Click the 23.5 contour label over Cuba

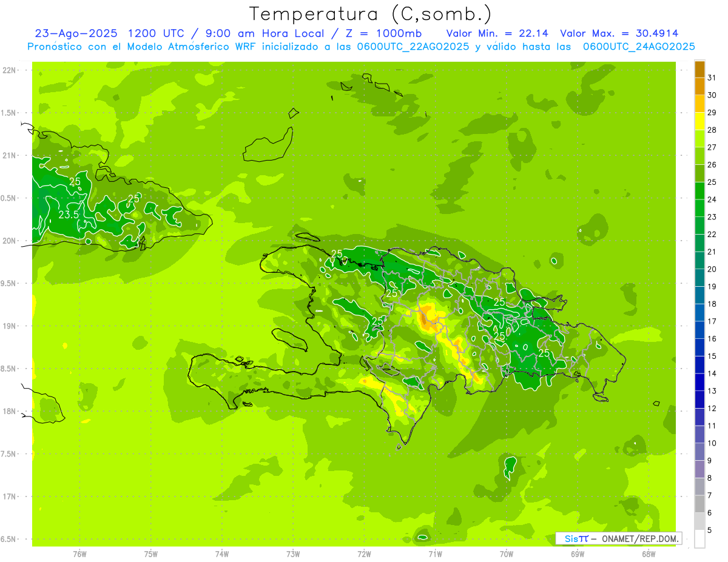(x=69, y=215)
